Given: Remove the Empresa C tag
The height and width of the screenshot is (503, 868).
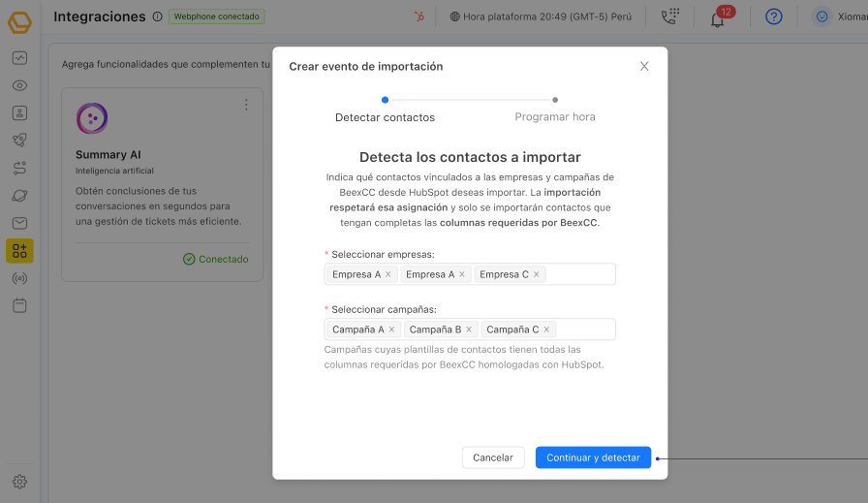Looking at the screenshot, I should tap(538, 274).
